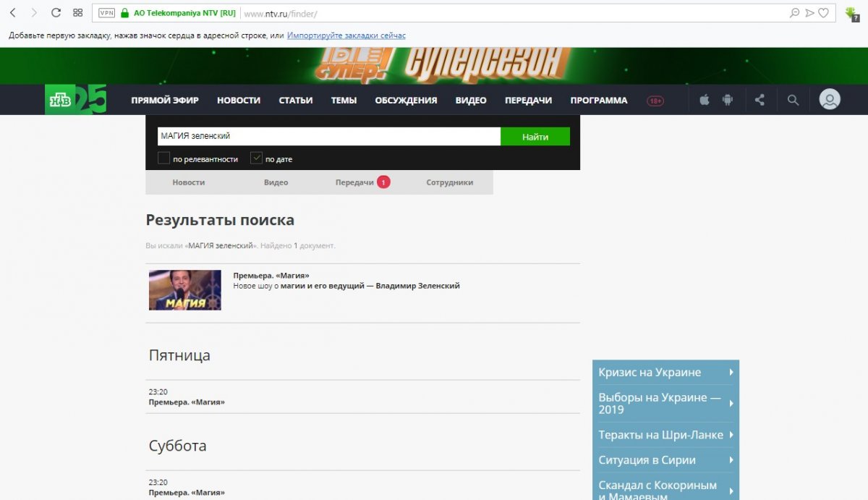Switch to the Передачи results tab
Viewport: 868px width, 500px height.
point(362,182)
